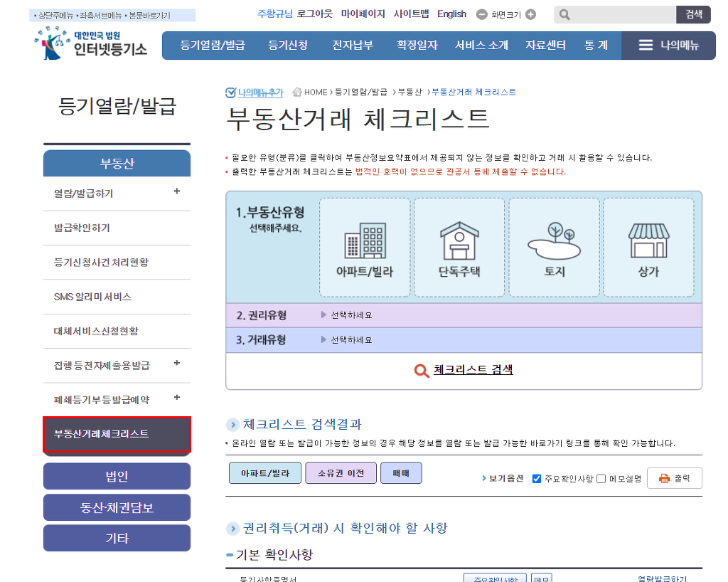This screenshot has width=728, height=582.
Task: Expand the 열람/발급하기 sidebar item
Action: coord(176,191)
